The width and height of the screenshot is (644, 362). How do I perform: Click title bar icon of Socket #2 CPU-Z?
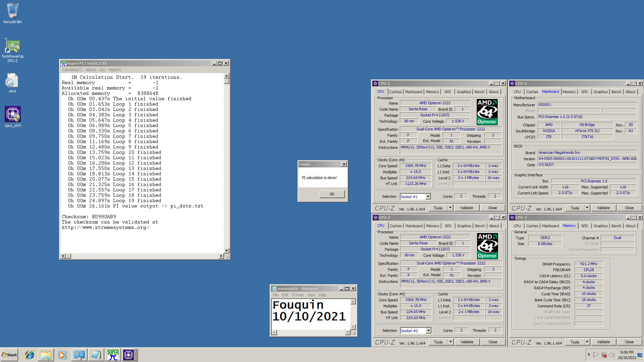coord(376,218)
